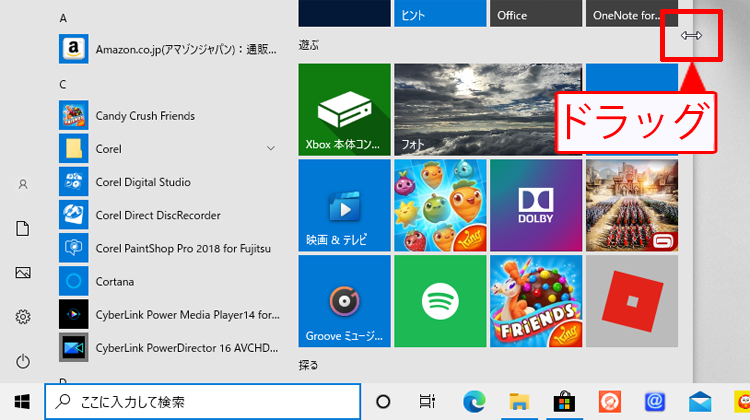
Task: Open the Roblox tile
Action: coord(632,301)
